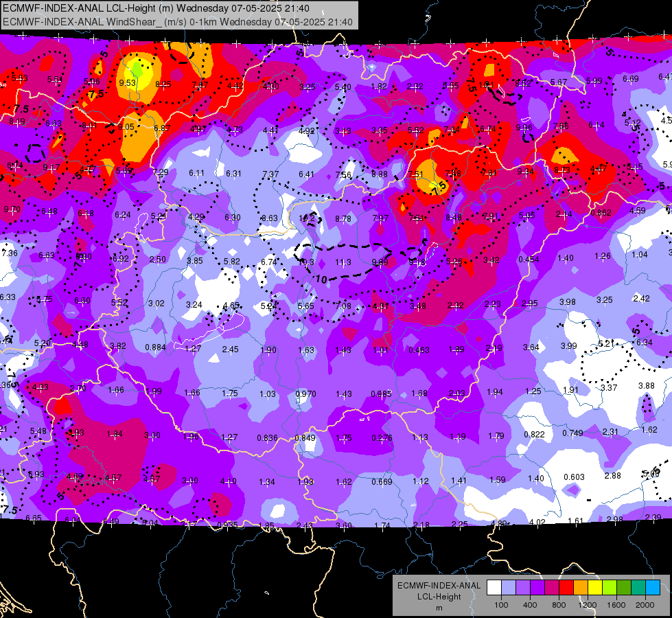This screenshot has height=618, width=672.
Task: Click the wind shear value 3.02
Action: pyautogui.click(x=156, y=304)
